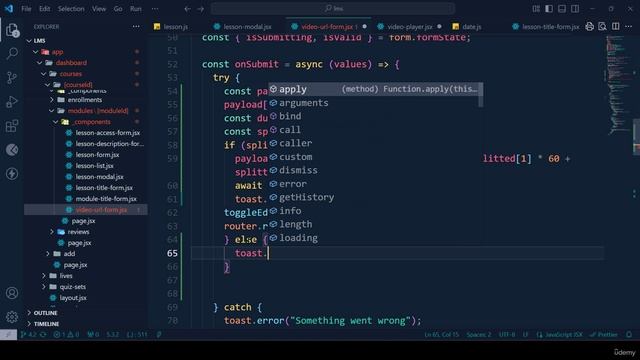
Task: Click the Spaces: 2 indentation indicator
Action: tap(479, 335)
